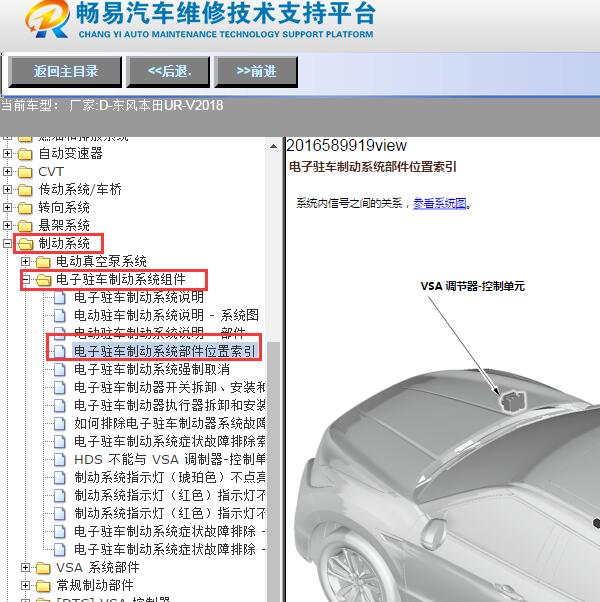Click the 电子驻车制动系统组件 folder icon
This screenshot has height=602, width=600.
click(x=43, y=280)
